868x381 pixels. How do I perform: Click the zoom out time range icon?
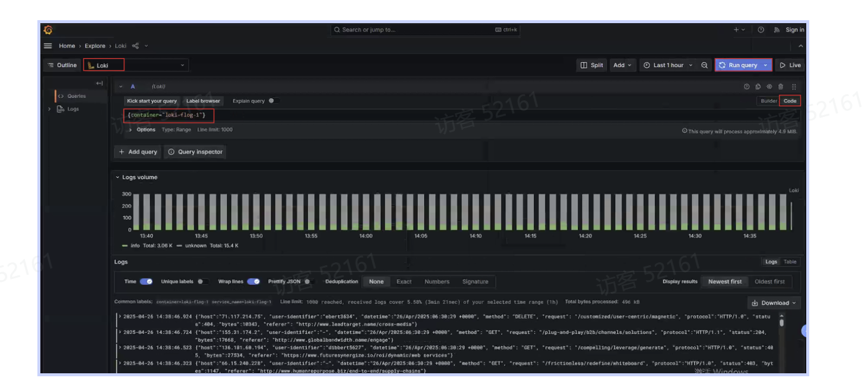point(704,65)
